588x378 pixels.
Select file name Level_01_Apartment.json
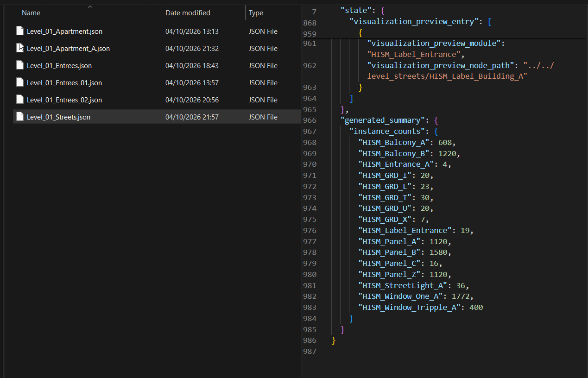click(x=64, y=31)
